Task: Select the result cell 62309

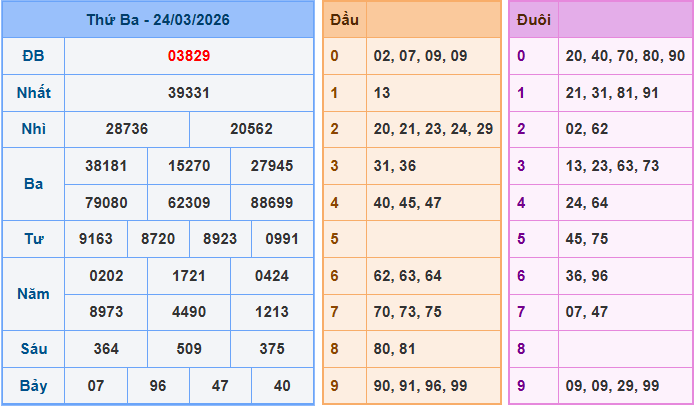Action: tap(189, 203)
